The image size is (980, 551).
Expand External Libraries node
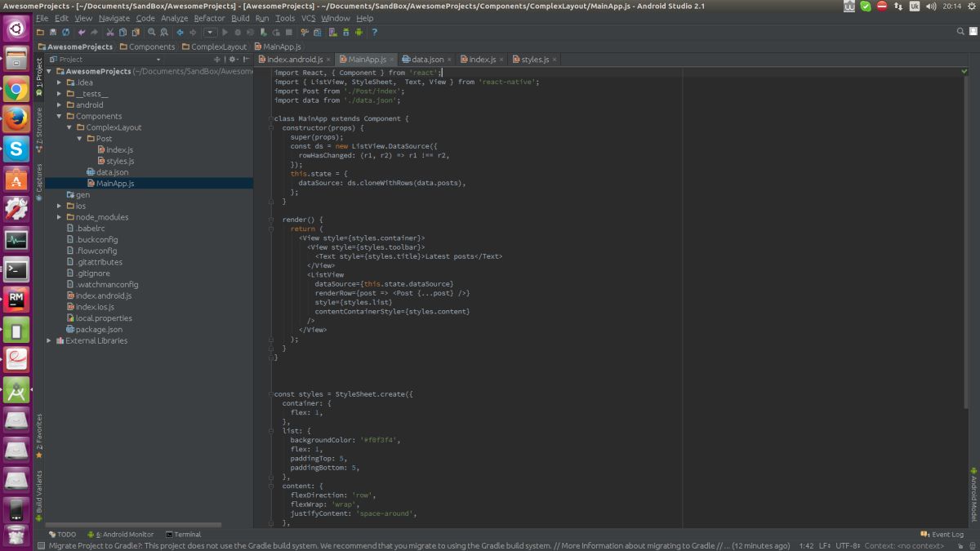tap(49, 340)
